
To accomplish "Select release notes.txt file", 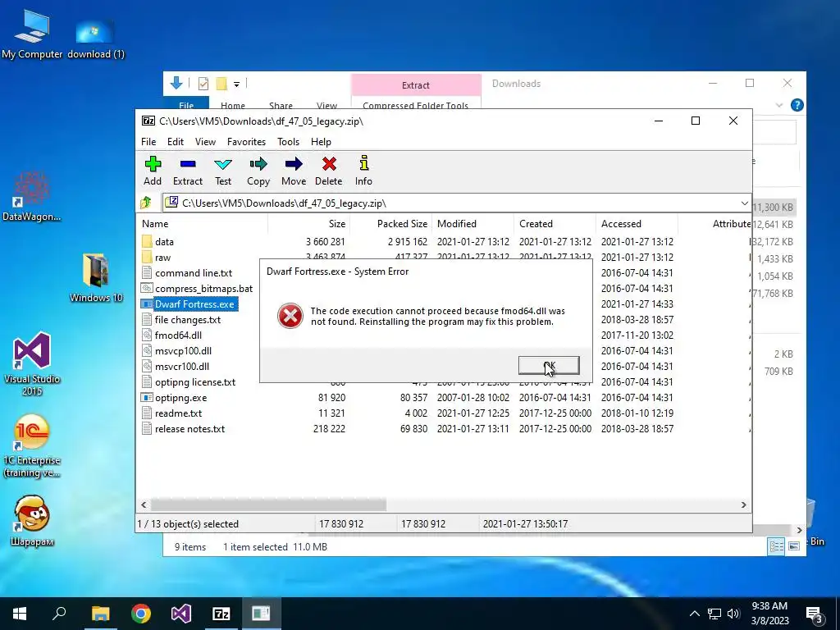I will (189, 428).
